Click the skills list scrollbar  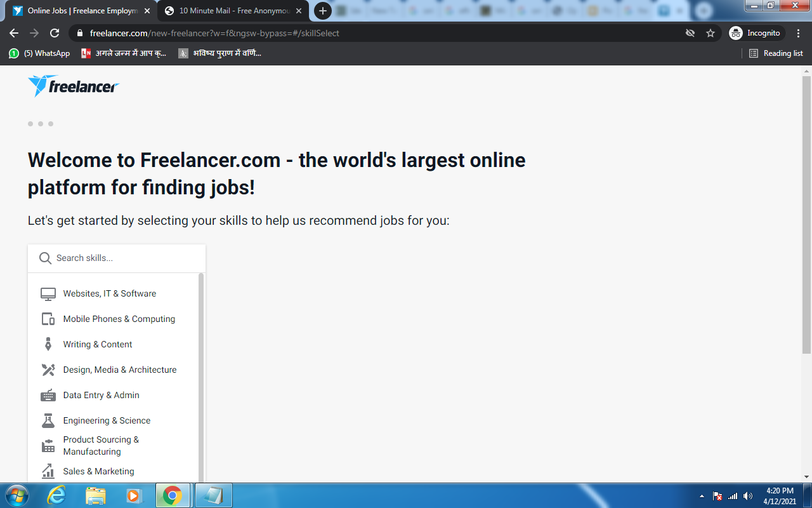(201, 377)
